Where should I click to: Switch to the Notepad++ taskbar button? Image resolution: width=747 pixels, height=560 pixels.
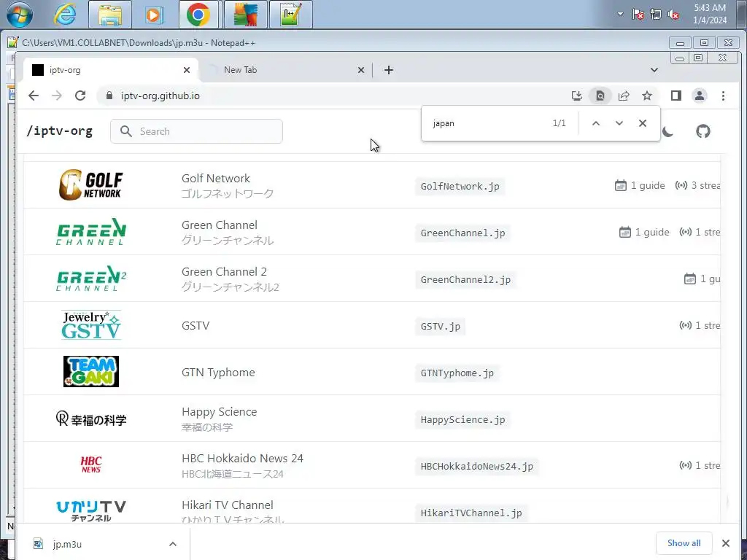tap(290, 15)
